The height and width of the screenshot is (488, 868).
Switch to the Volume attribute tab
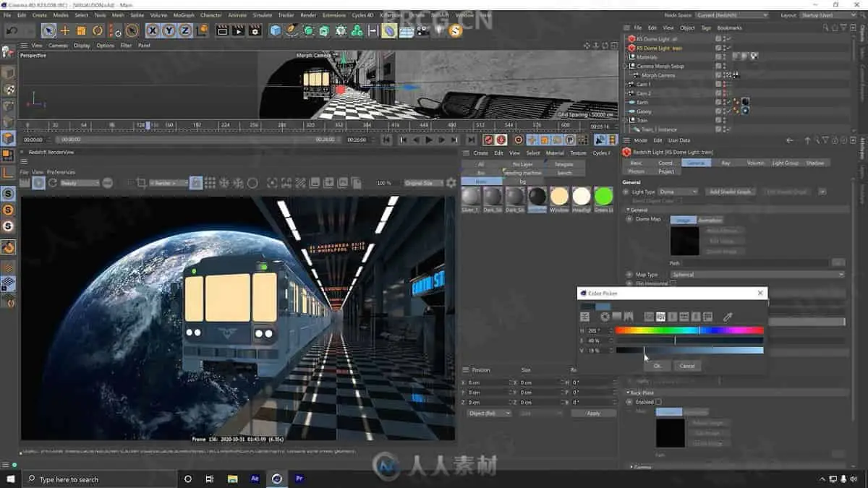755,163
